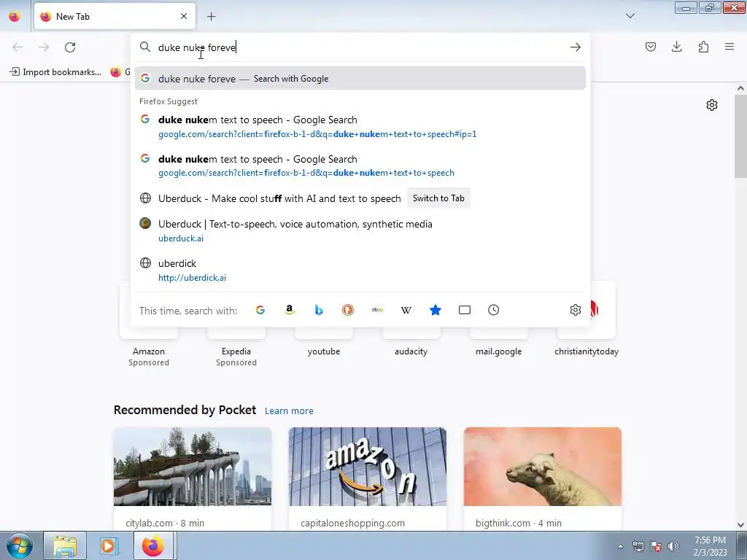
Task: Open the Amazon sponsored shortcut
Action: tap(149, 351)
